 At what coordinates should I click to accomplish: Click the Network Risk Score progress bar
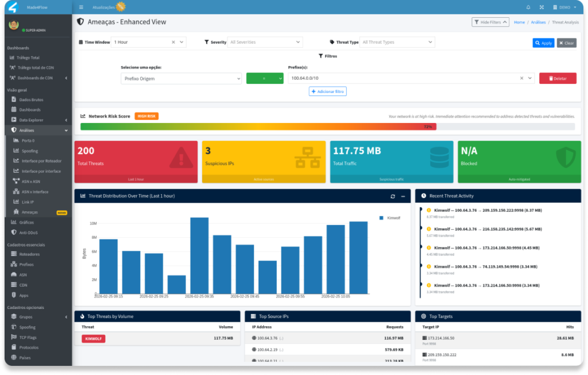327,126
